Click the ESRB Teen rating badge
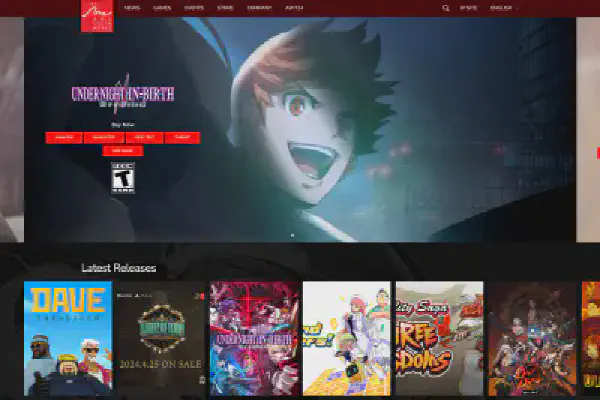600x400 pixels. pyautogui.click(x=123, y=178)
